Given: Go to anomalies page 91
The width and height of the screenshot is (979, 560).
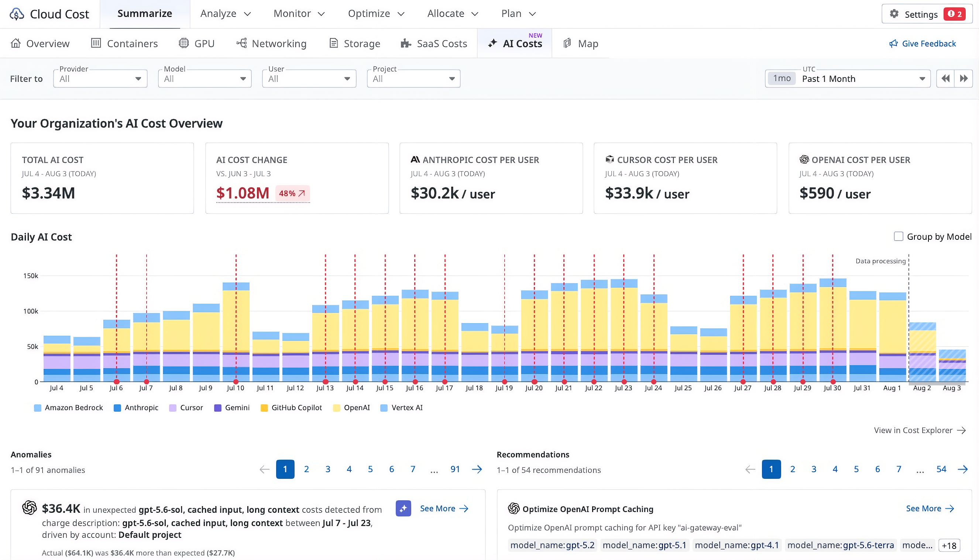Looking at the screenshot, I should tap(455, 469).
